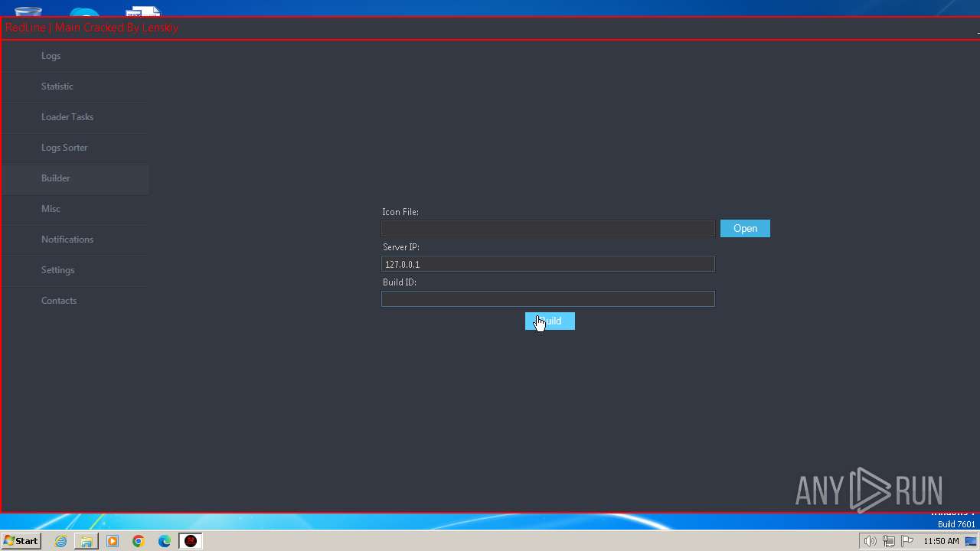This screenshot has width=980, height=551.
Task: Click the Build ID input field
Action: pos(548,298)
